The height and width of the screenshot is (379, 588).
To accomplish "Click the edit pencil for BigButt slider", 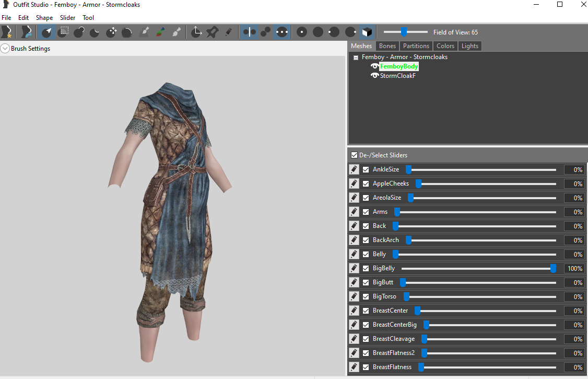I will pyautogui.click(x=354, y=283).
